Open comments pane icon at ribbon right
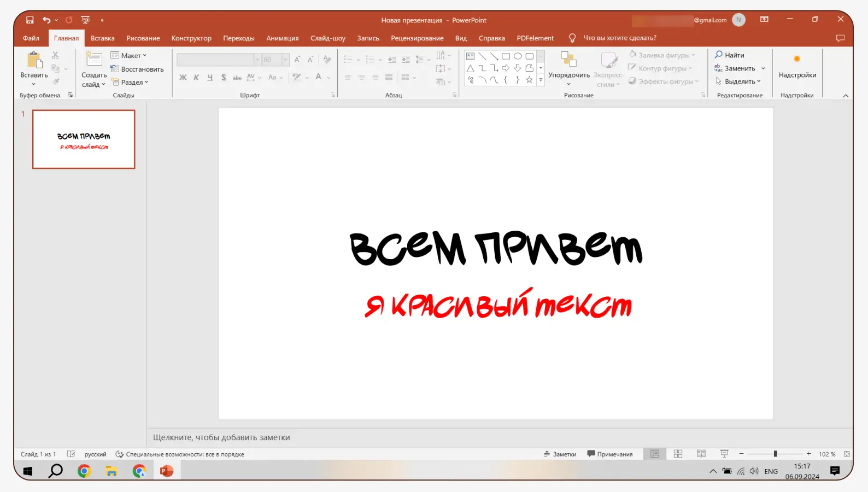Screen dimensions: 868x492 tap(840, 38)
